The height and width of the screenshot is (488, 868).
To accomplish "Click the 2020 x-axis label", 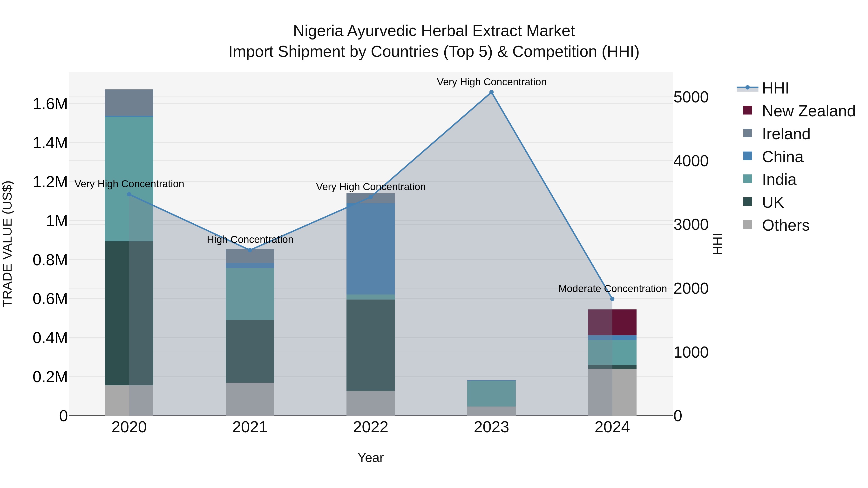I will (129, 427).
